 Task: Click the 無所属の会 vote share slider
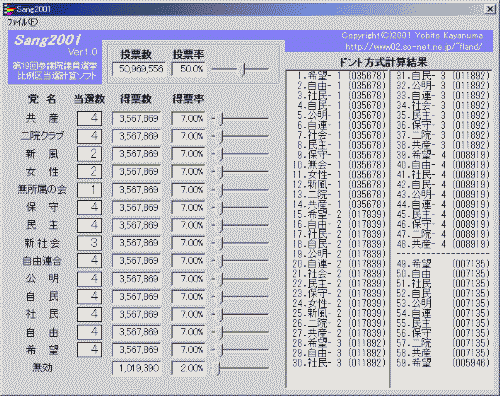[x=240, y=190]
